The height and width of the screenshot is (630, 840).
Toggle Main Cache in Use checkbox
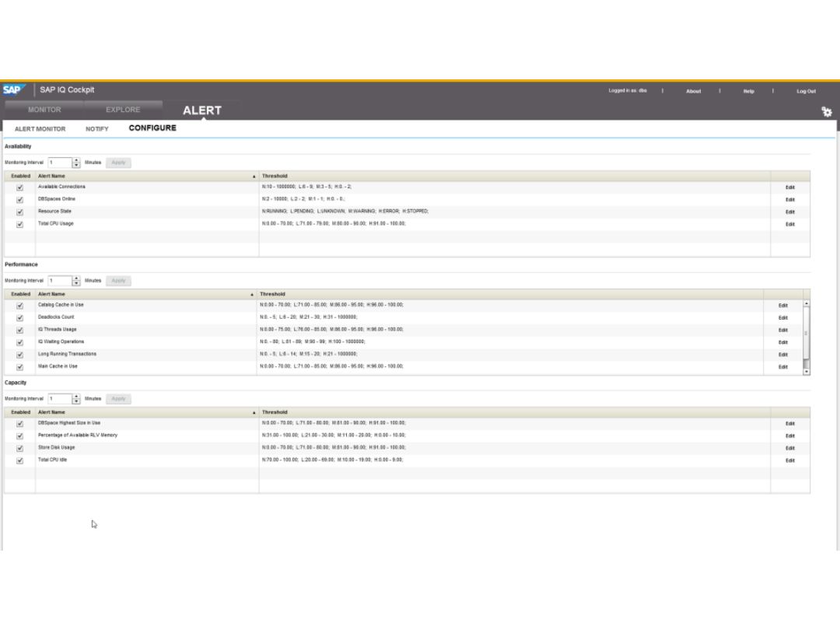tap(19, 367)
